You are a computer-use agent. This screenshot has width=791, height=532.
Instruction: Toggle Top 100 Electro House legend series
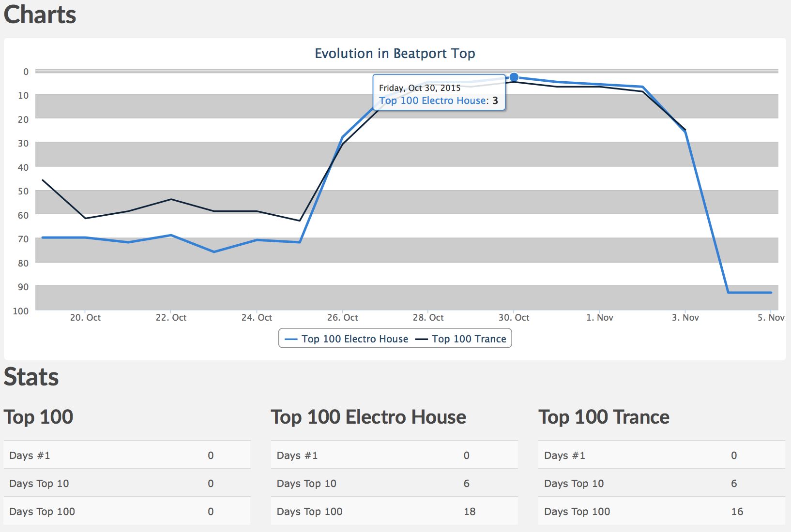point(347,339)
